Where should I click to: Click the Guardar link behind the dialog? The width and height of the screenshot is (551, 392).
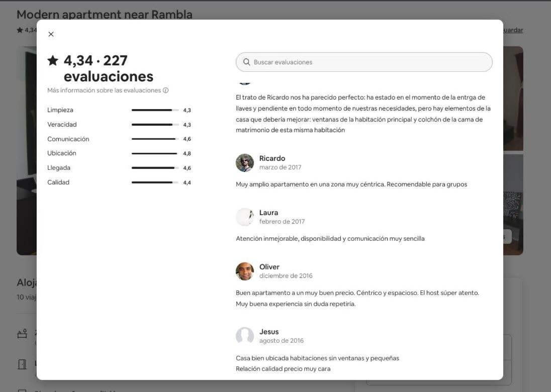pos(513,30)
